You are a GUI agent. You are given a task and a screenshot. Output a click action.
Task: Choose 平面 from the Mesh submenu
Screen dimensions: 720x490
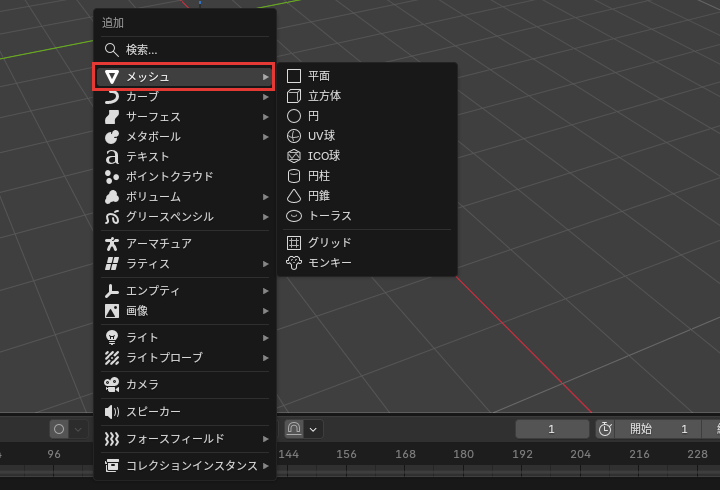(367, 76)
